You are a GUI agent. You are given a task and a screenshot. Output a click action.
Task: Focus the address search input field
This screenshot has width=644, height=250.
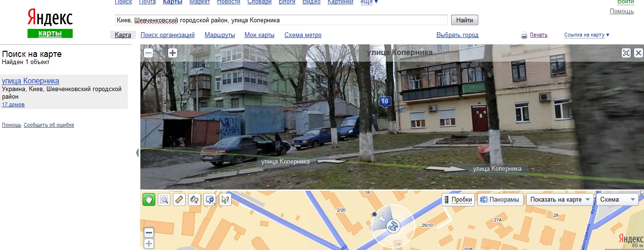click(x=281, y=20)
